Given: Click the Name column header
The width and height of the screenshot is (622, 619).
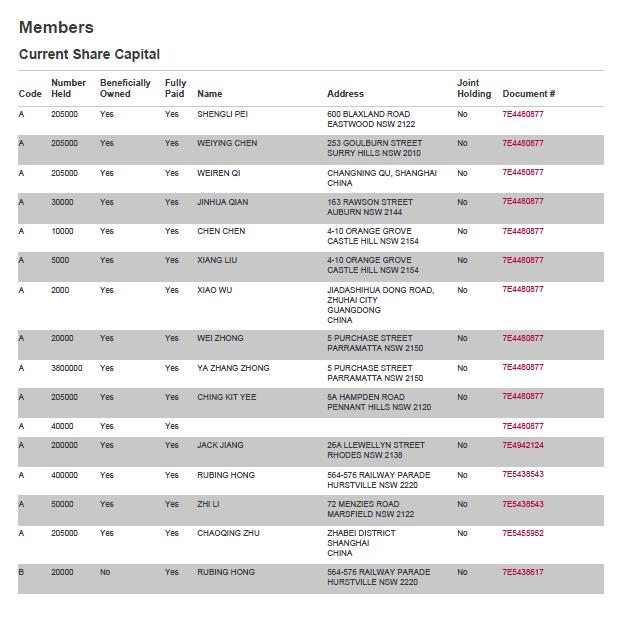Looking at the screenshot, I should (x=209, y=94).
